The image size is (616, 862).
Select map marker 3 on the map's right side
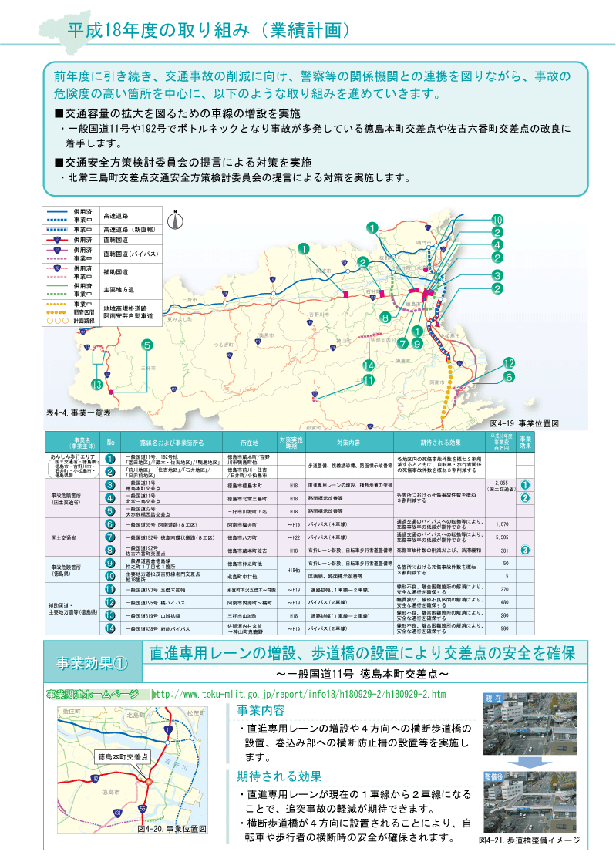pos(497,276)
